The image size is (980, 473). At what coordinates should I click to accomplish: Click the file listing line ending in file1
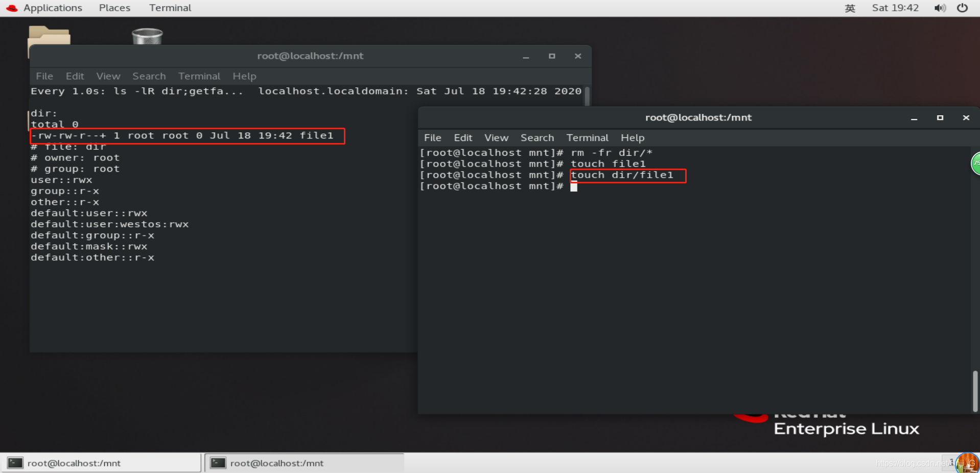(x=182, y=135)
